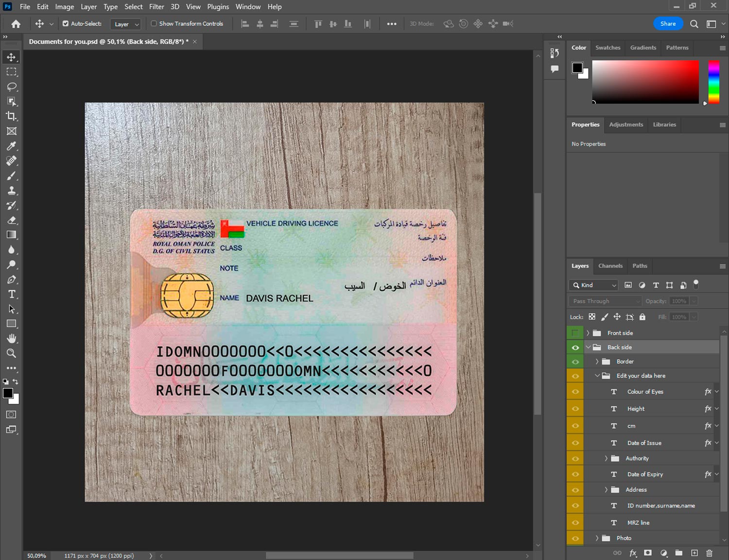Open the Kind filter dropdown
Image resolution: width=729 pixels, height=560 pixels.
pos(593,285)
